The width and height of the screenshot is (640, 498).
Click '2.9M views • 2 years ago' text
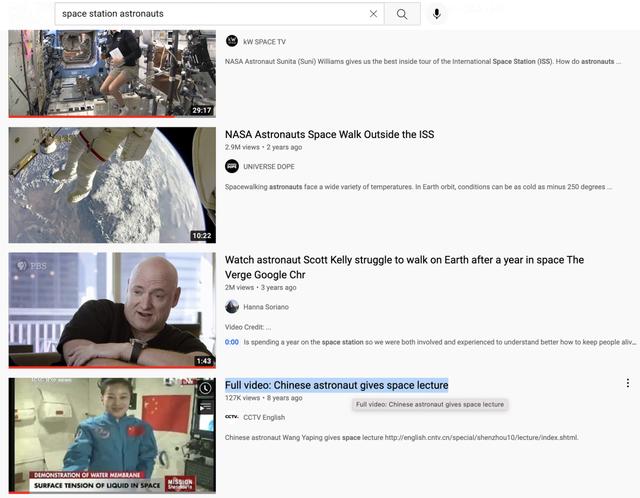click(263, 147)
